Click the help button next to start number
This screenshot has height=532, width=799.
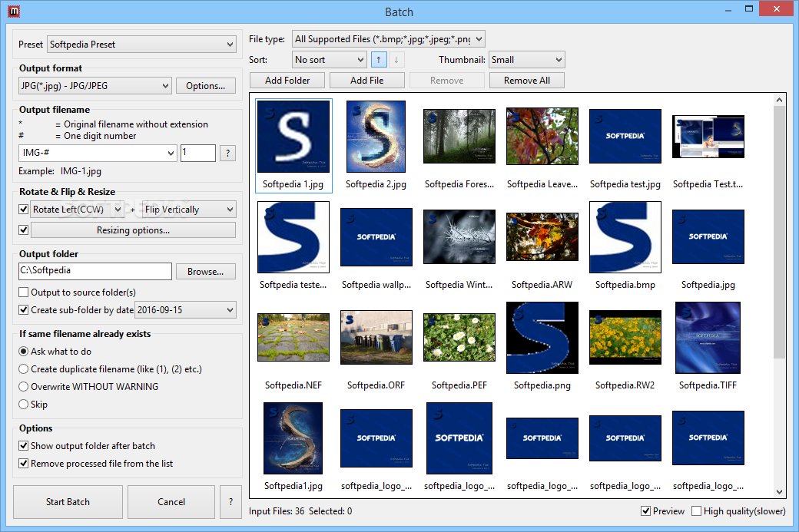[x=227, y=153]
